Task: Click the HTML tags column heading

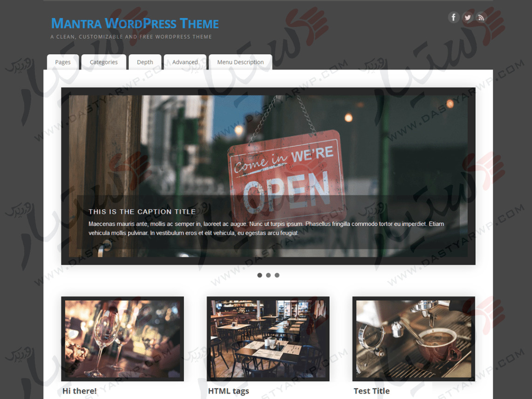Action: click(x=228, y=391)
